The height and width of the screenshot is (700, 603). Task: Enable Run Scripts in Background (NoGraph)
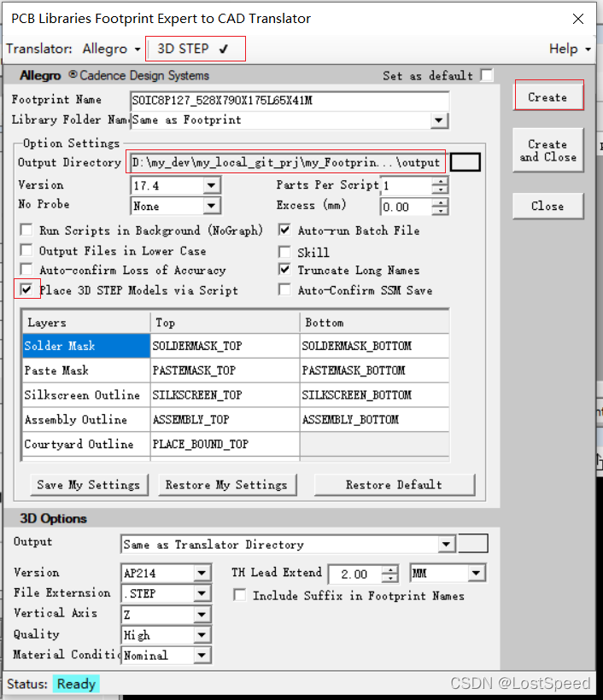[26, 230]
